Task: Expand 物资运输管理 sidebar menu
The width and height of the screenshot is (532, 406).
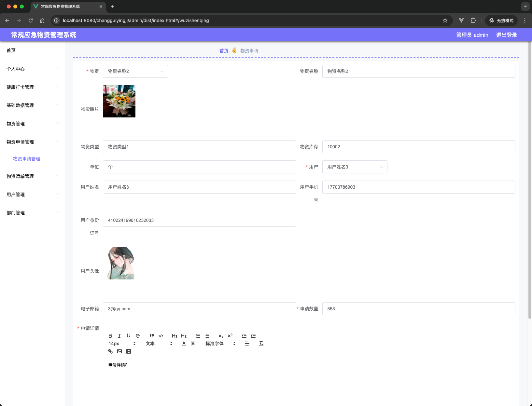Action: 33,176
